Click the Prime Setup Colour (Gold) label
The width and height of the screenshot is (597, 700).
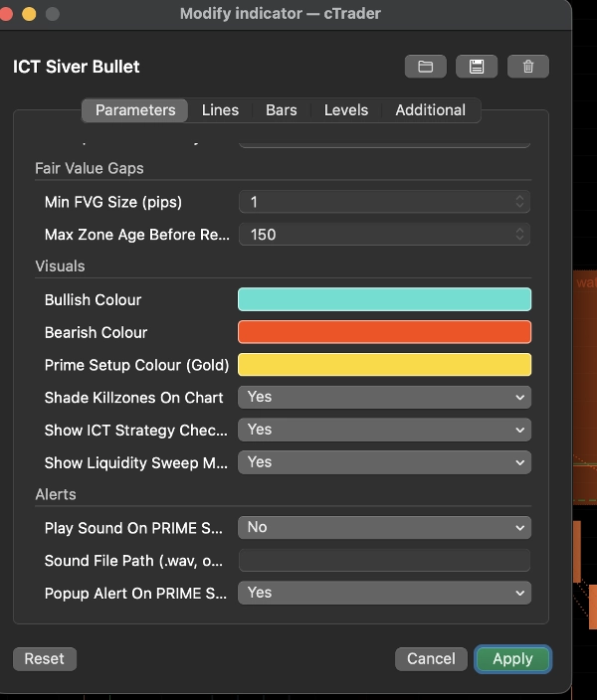pos(136,365)
